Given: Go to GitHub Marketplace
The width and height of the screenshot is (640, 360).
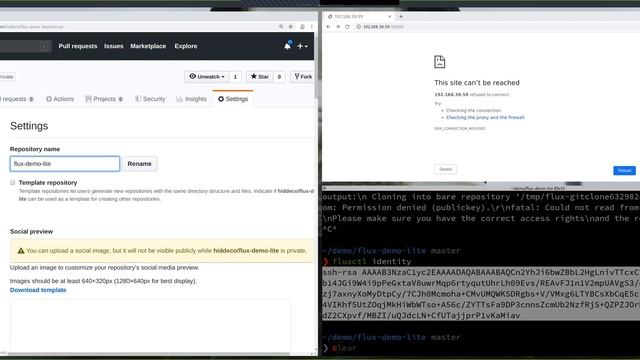Looking at the screenshot, I should click(148, 46).
